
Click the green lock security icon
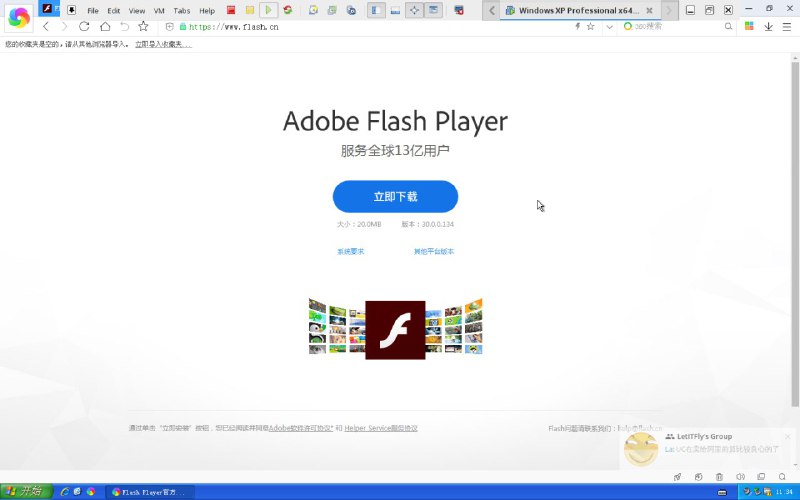click(183, 27)
